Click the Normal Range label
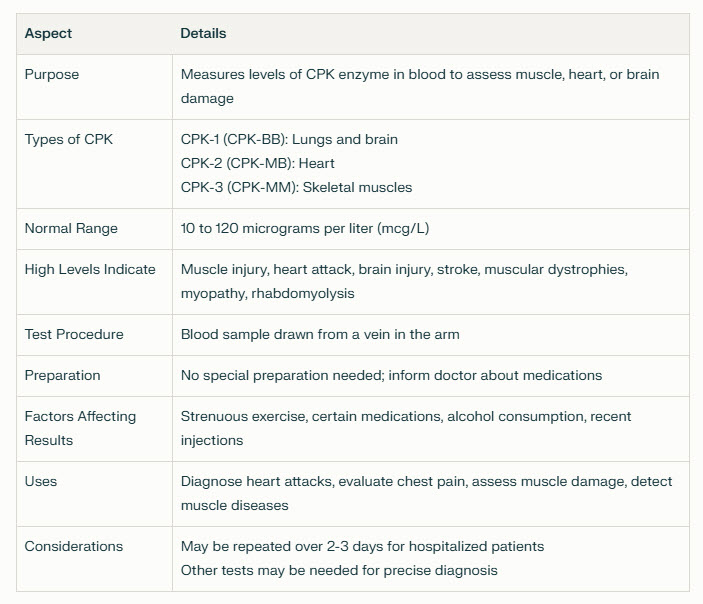This screenshot has height=604, width=703. (71, 229)
